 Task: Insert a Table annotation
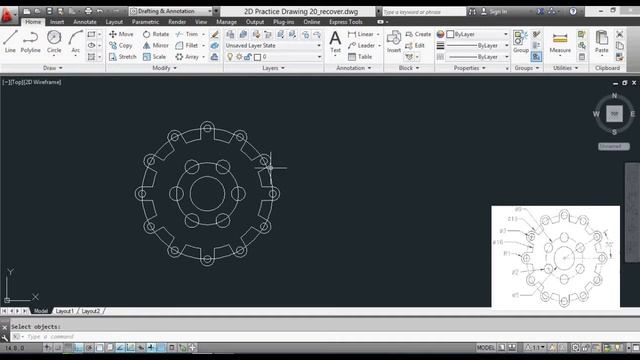pyautogui.click(x=360, y=57)
